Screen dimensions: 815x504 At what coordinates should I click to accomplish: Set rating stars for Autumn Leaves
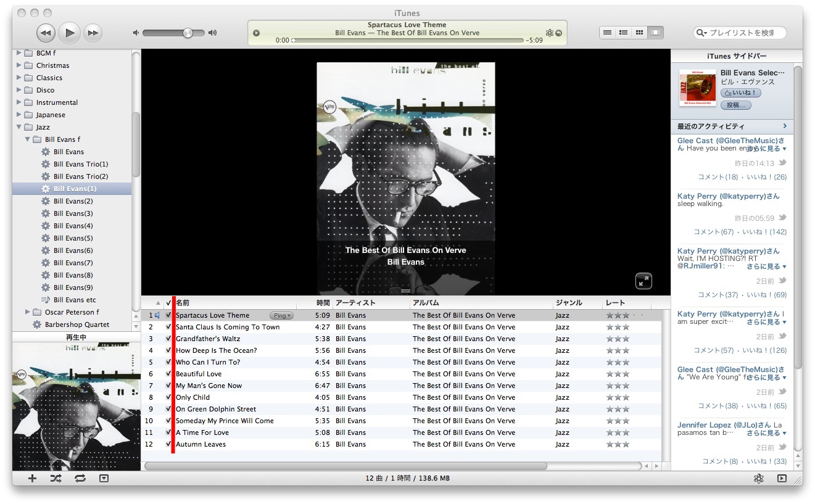click(x=618, y=444)
